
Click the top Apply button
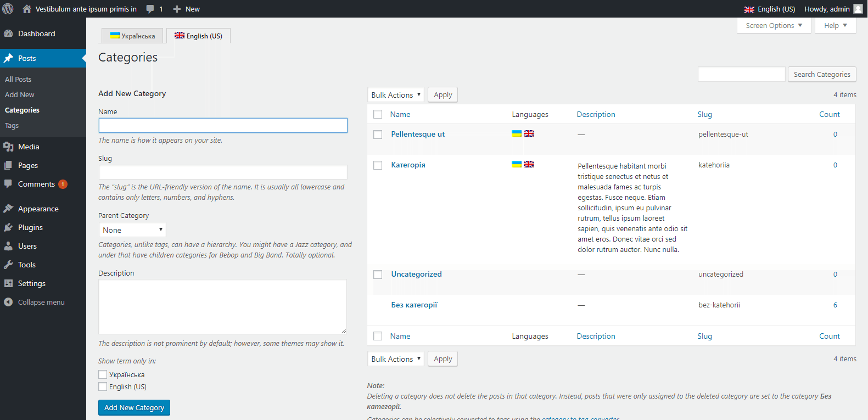point(443,95)
